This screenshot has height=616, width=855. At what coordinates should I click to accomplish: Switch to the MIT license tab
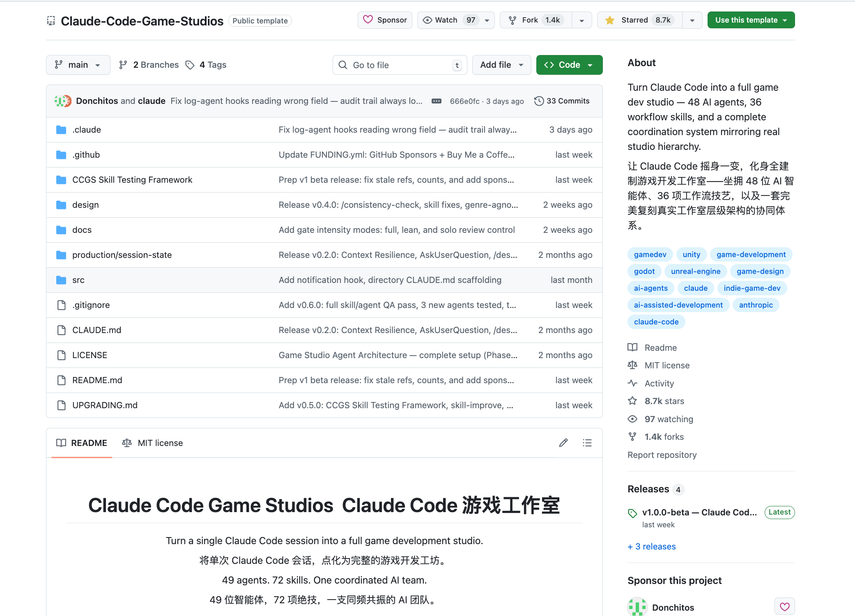point(153,443)
